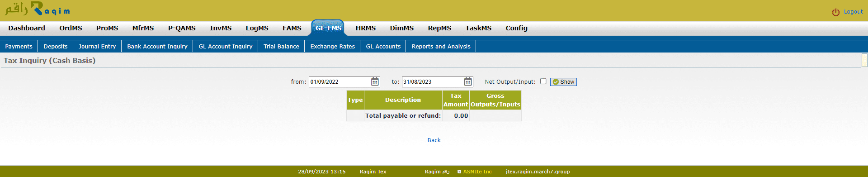
Task: Open the Dashboard tab
Action: click(27, 28)
